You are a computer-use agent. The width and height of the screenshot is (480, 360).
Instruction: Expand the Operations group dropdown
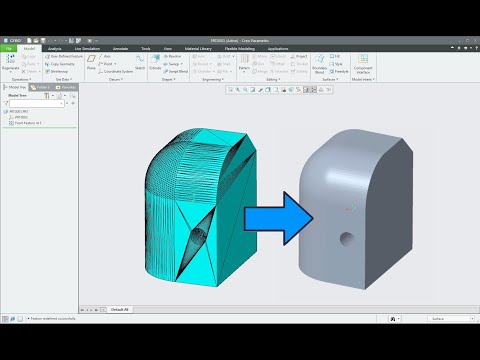[21, 79]
